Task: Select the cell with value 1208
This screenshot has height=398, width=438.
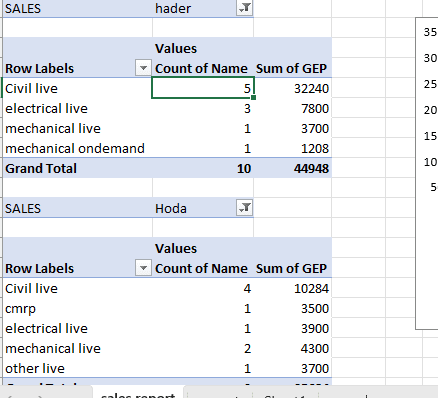Action: coord(292,148)
